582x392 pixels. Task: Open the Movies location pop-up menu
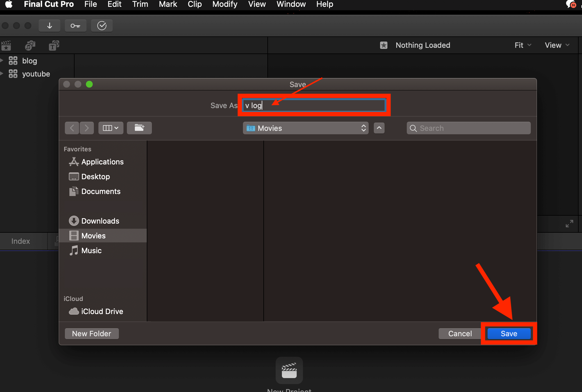306,128
